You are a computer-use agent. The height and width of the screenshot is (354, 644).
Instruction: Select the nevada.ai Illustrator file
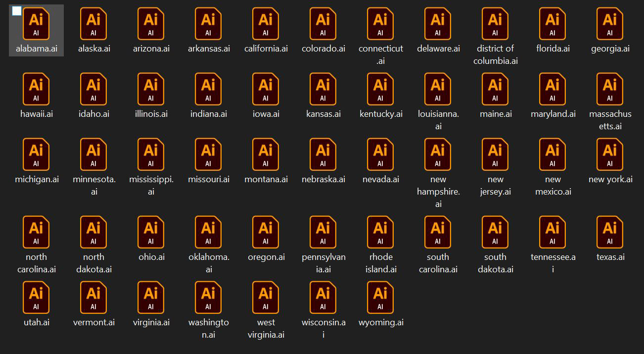380,154
